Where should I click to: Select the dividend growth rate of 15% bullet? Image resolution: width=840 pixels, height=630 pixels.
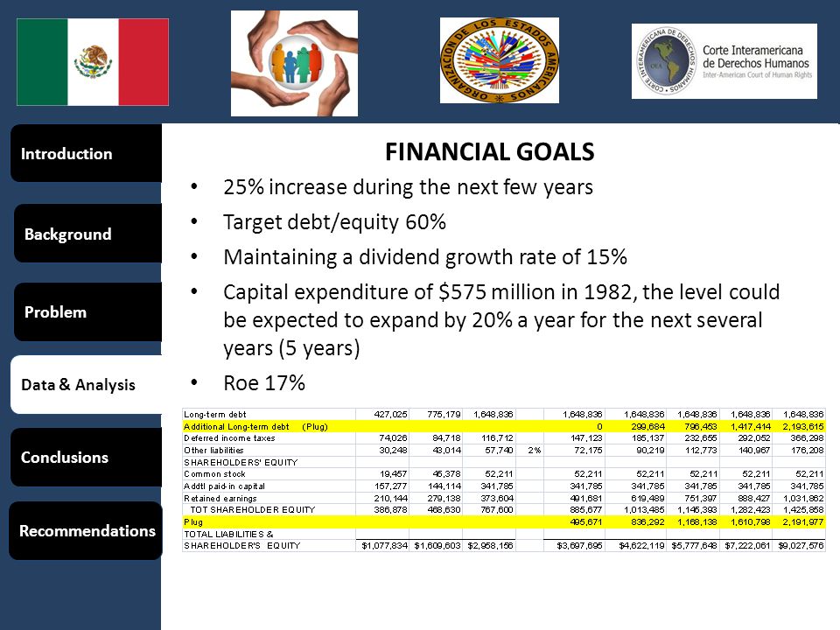(x=425, y=257)
